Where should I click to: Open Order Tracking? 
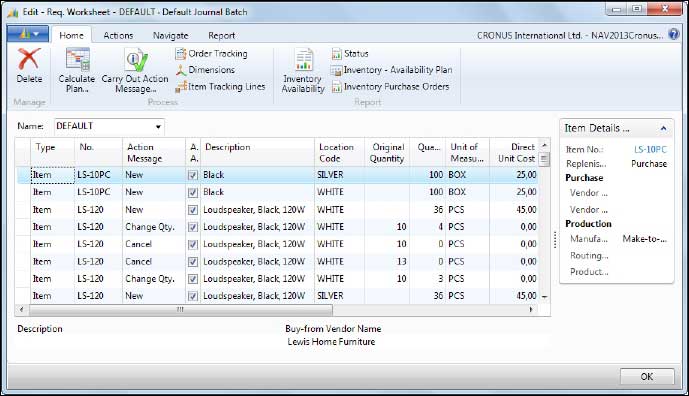coord(212,54)
